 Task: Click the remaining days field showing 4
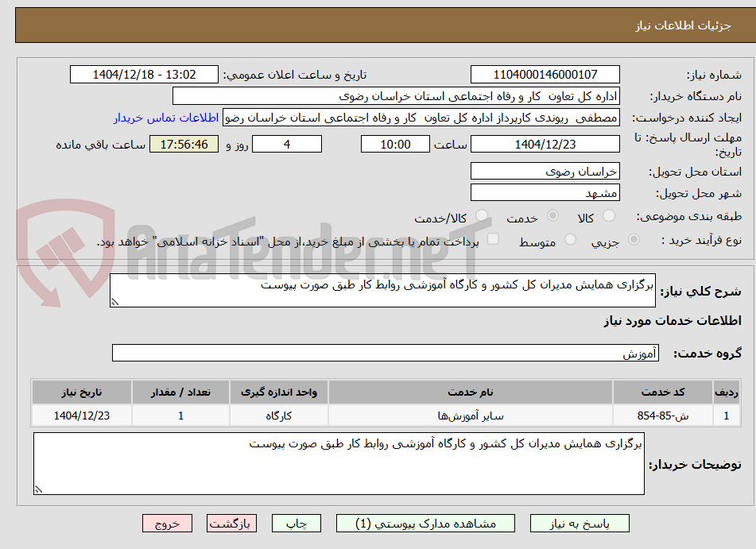(287, 144)
